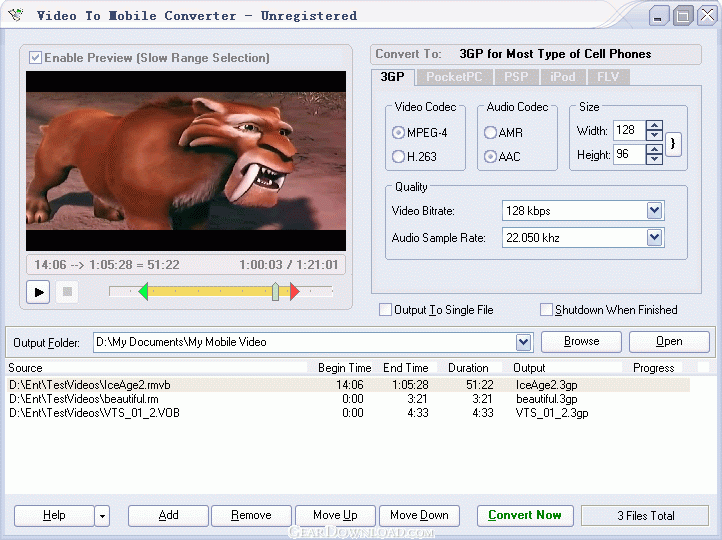Screen dimensions: 722x540
Task: Switch to the PSP tab
Action: click(516, 77)
